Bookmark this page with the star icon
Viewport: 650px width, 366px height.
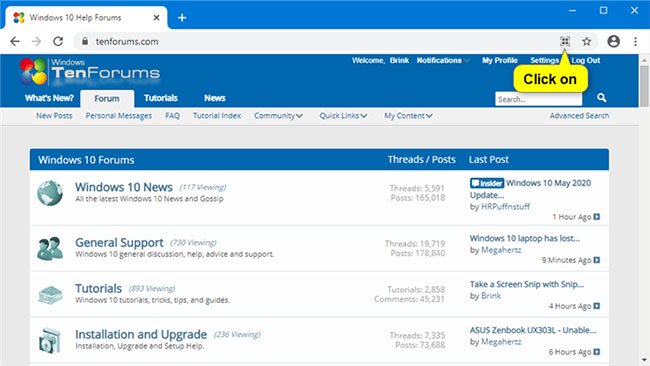(586, 41)
